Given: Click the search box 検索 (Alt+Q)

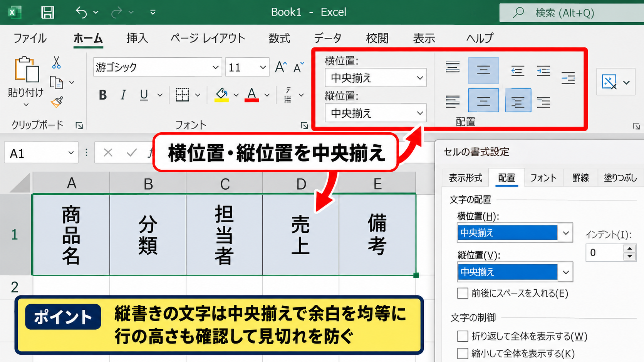Looking at the screenshot, I should (x=572, y=13).
